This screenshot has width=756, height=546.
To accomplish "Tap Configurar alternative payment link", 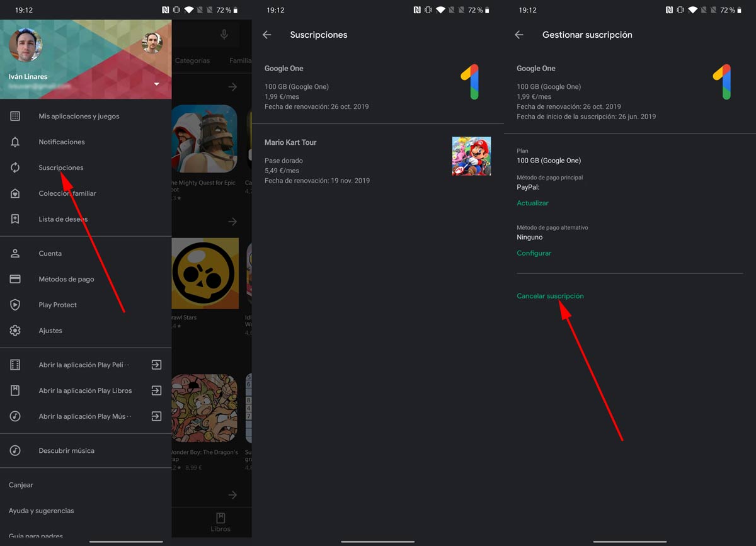I will click(534, 253).
